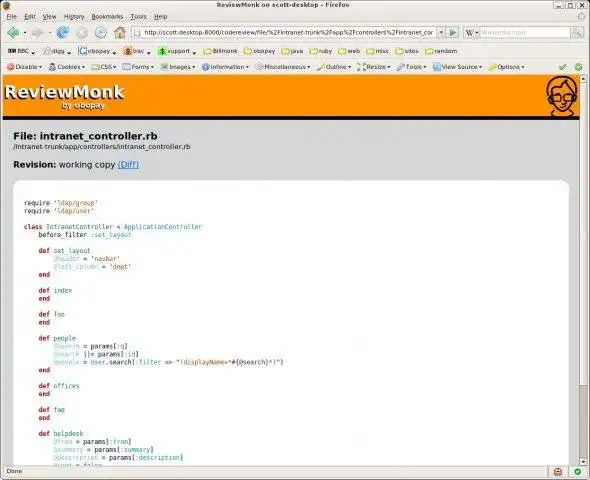The image size is (590, 480).
Task: Open the search engine selector dropdown
Action: 472,33
